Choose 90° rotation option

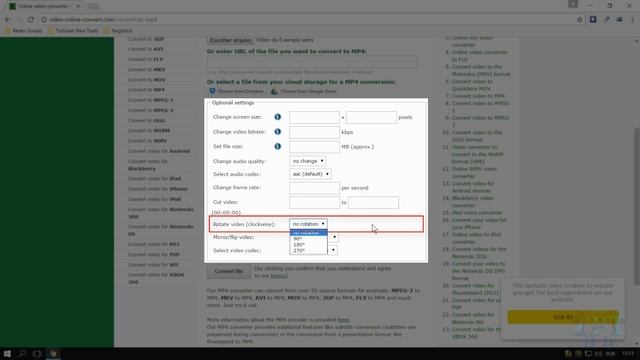309,239
